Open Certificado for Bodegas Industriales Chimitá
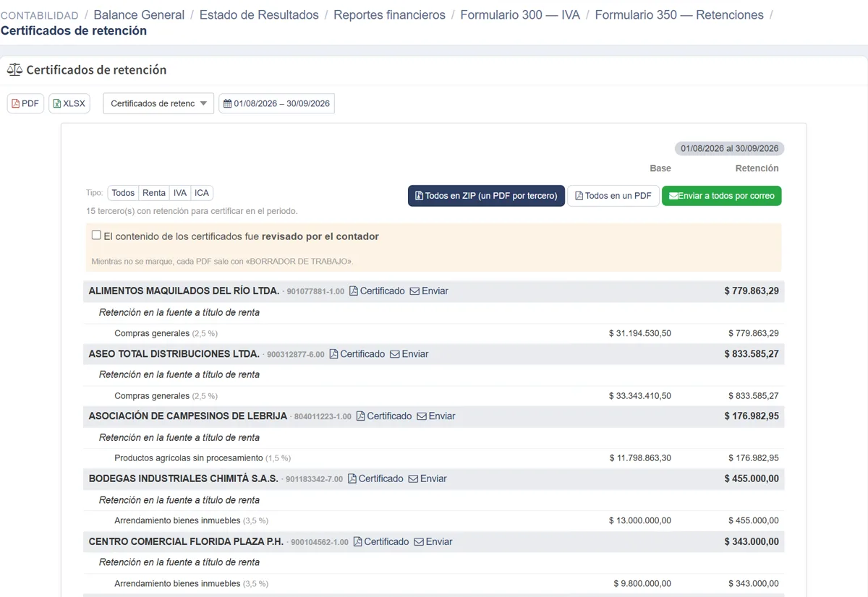 click(375, 479)
